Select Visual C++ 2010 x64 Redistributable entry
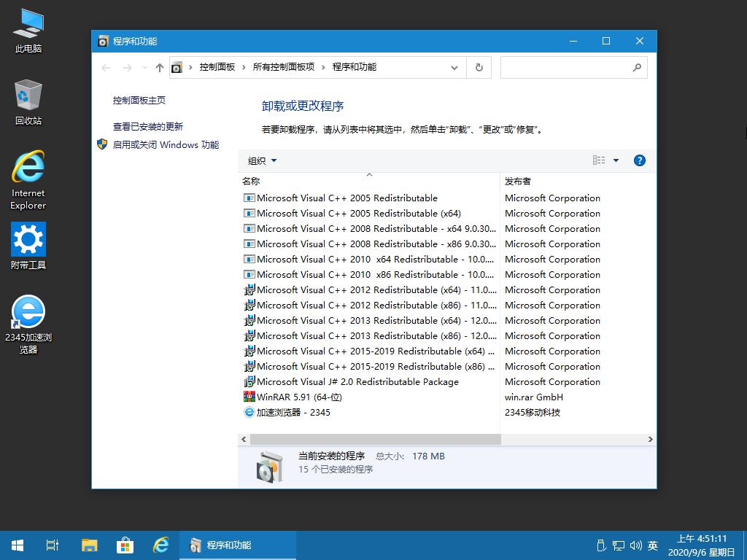Viewport: 747px width, 560px height. pyautogui.click(x=368, y=259)
